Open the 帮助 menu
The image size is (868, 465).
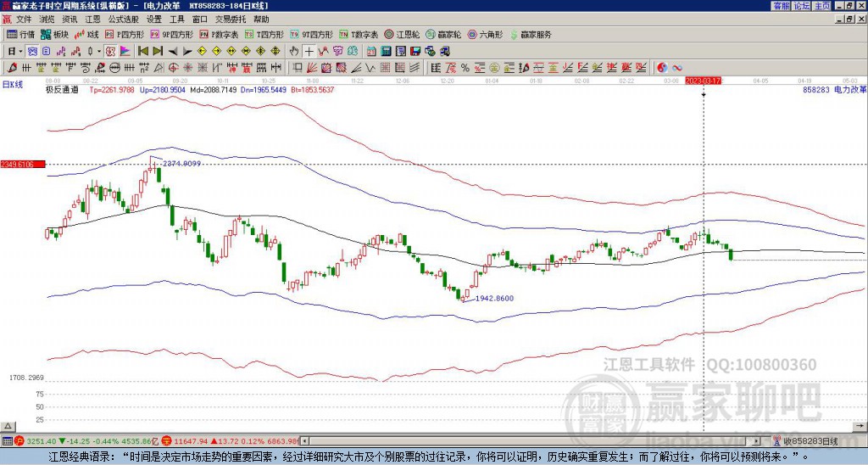(x=261, y=20)
